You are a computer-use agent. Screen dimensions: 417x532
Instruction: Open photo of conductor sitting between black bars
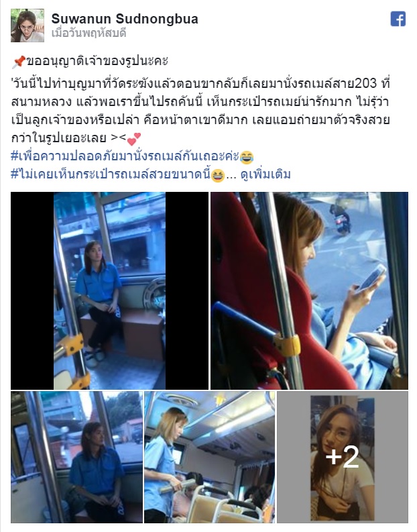[x=109, y=290]
